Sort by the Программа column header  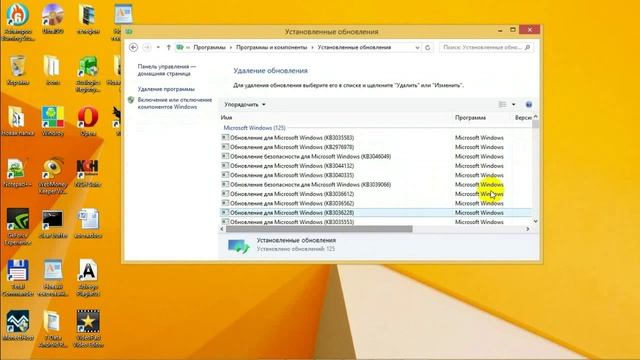click(x=470, y=118)
